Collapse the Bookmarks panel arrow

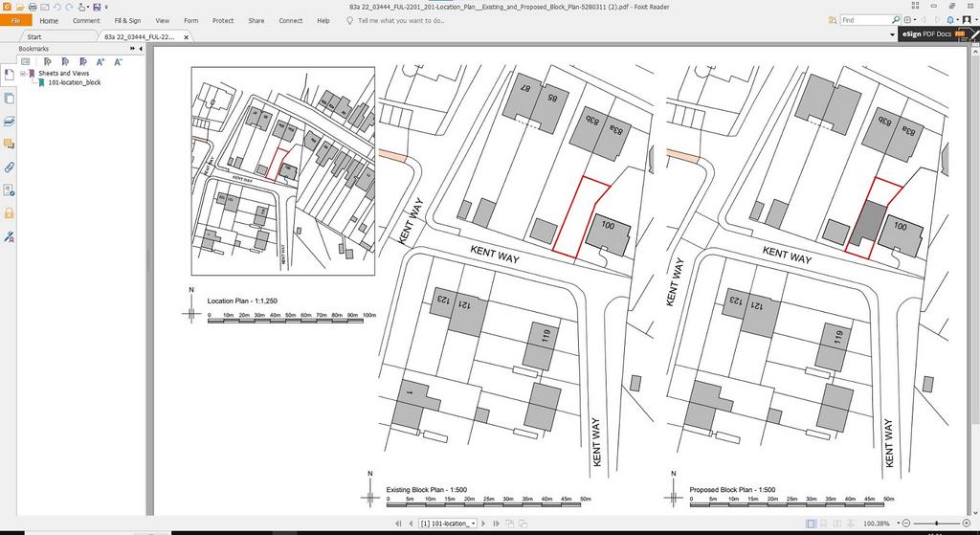[141, 49]
